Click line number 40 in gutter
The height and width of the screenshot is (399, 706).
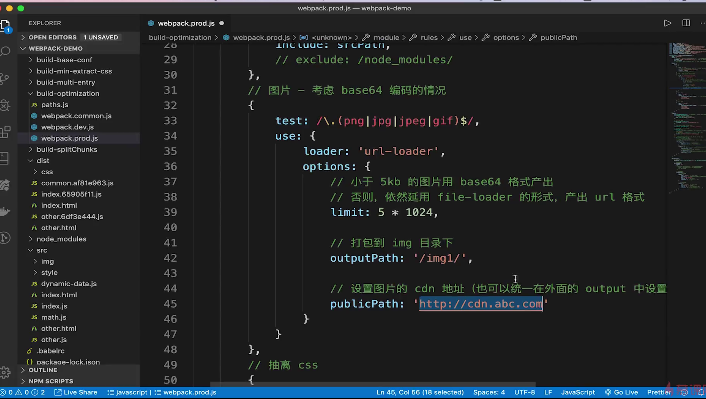170,227
